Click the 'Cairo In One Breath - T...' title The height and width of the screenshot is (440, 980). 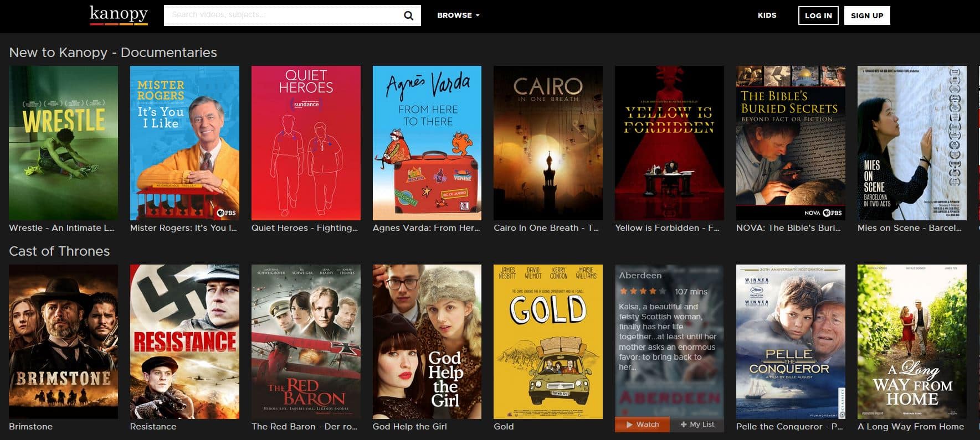point(546,227)
